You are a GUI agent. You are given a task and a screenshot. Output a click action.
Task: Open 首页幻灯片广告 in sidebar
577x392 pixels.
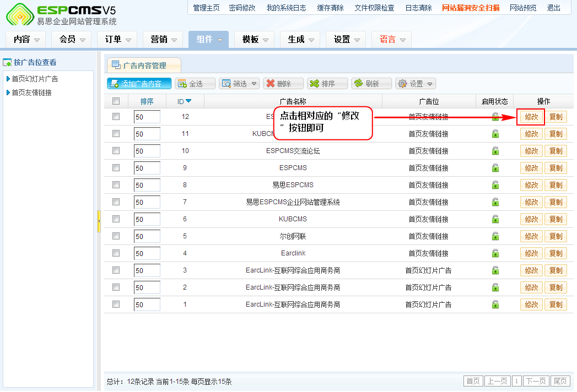[x=35, y=79]
